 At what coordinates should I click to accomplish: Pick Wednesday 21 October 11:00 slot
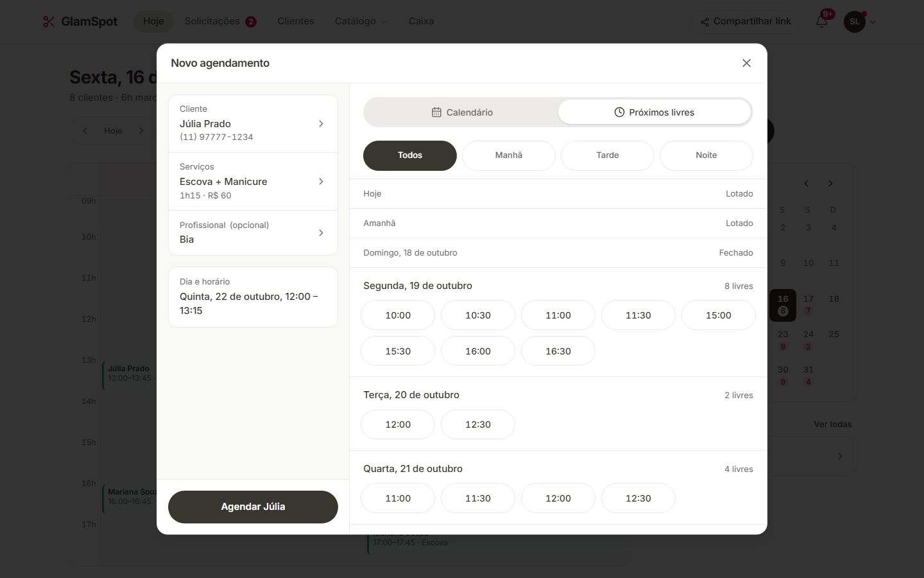coord(398,498)
